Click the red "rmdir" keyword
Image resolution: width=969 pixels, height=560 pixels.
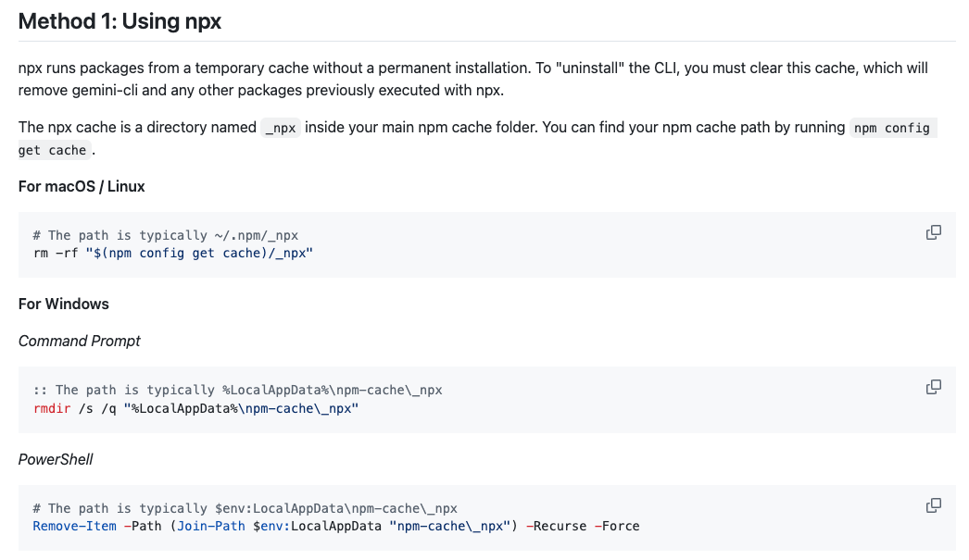[52, 407]
